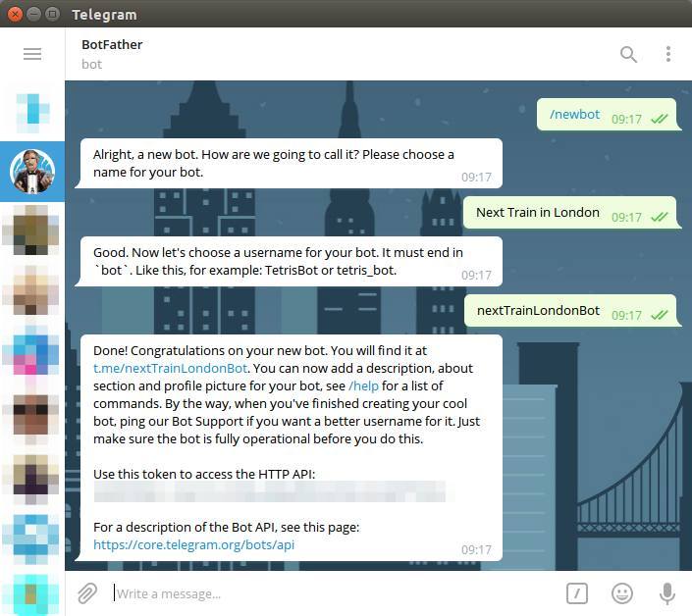Click double-check read mark on /newbot message

[x=660, y=119]
